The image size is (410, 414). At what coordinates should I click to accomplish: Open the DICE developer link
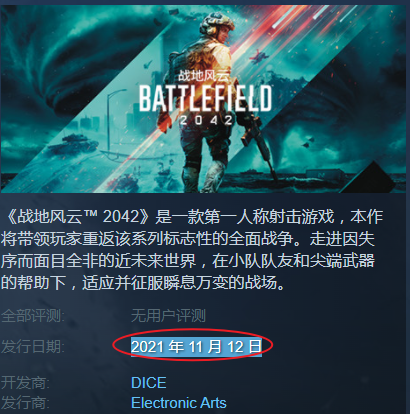pyautogui.click(x=149, y=382)
